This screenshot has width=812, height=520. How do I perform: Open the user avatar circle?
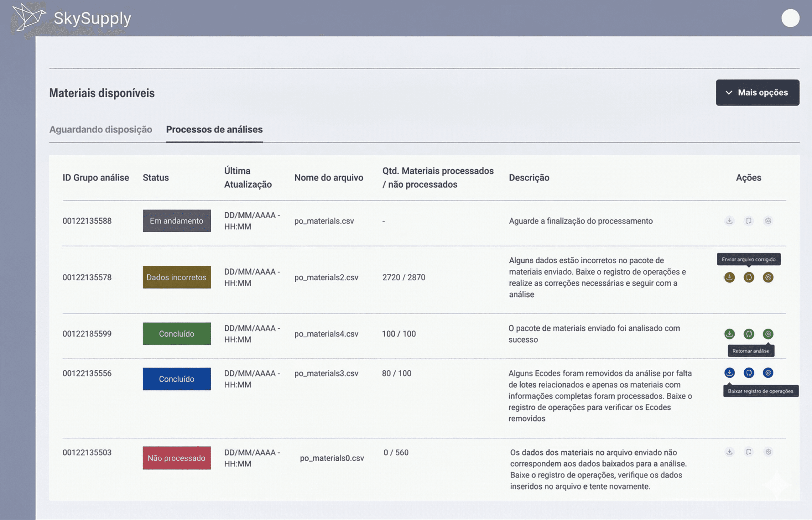(790, 18)
